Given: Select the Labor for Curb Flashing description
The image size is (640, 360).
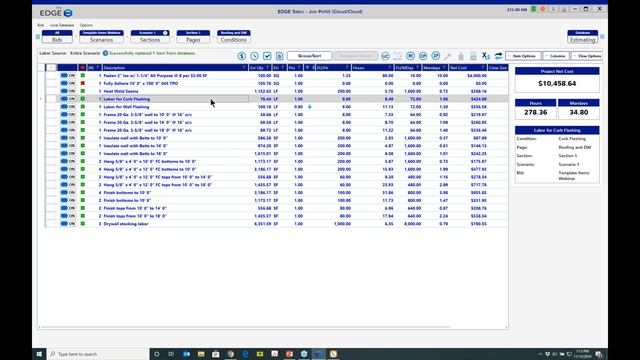Looking at the screenshot, I should tap(127, 99).
